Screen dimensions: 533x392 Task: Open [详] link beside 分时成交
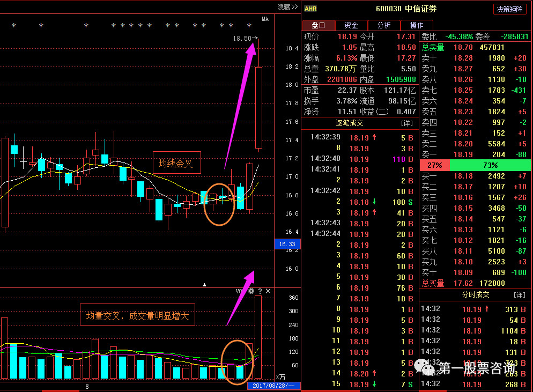(x=519, y=295)
